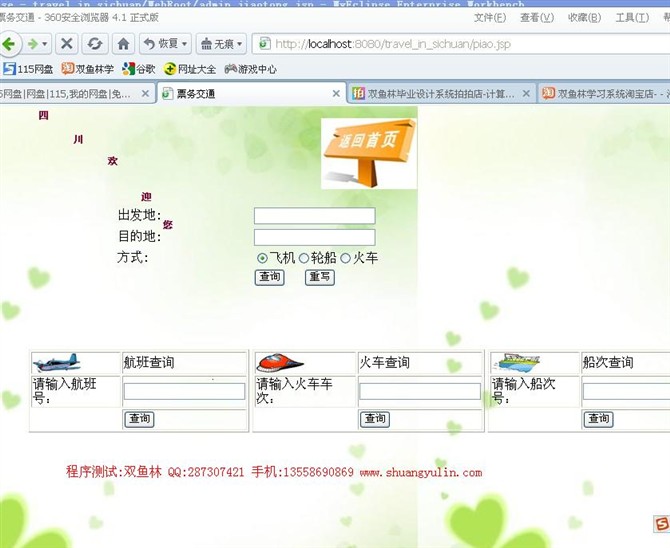The image size is (670, 548).
Task: Go to browser home page icon
Action: pyautogui.click(x=123, y=44)
